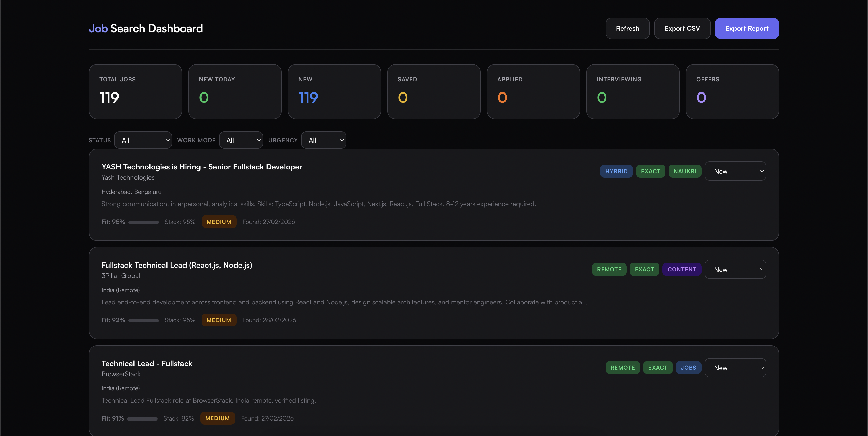Viewport: 868px width, 436px height.
Task: Click the Refresh button
Action: pos(627,28)
